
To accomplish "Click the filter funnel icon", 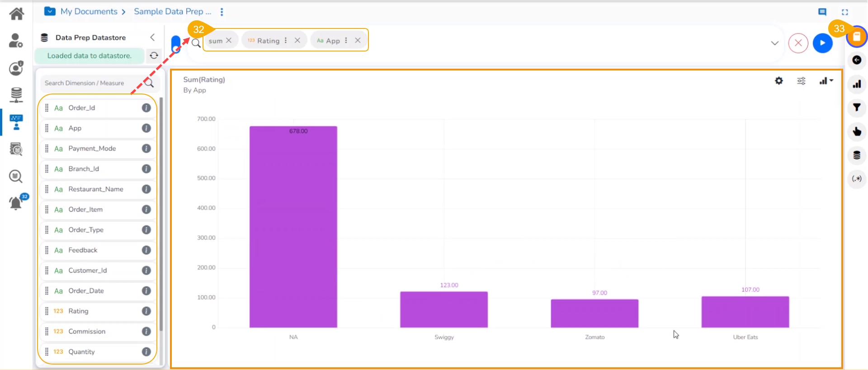I will (857, 108).
